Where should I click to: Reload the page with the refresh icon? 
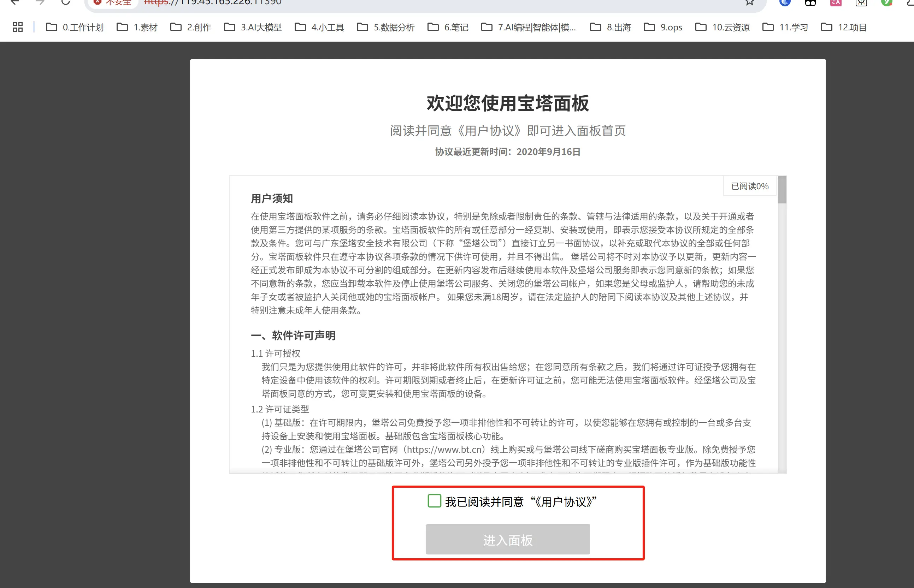[x=66, y=2]
